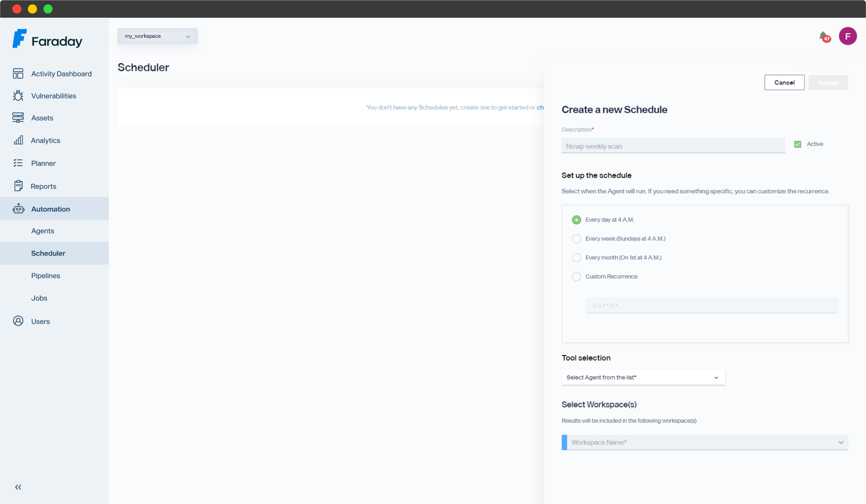This screenshot has width=866, height=504.
Task: Go to Pipelines in the Automation submenu
Action: [46, 276]
